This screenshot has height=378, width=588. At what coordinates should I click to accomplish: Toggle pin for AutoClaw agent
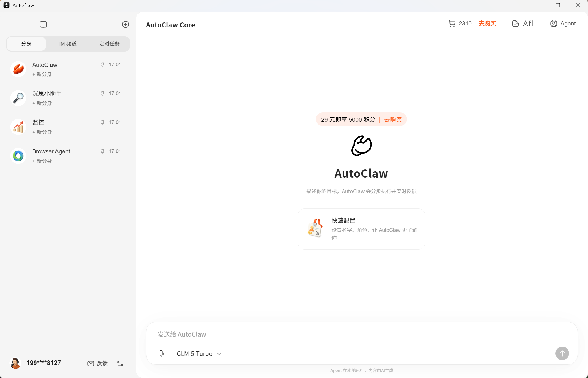[x=103, y=65]
